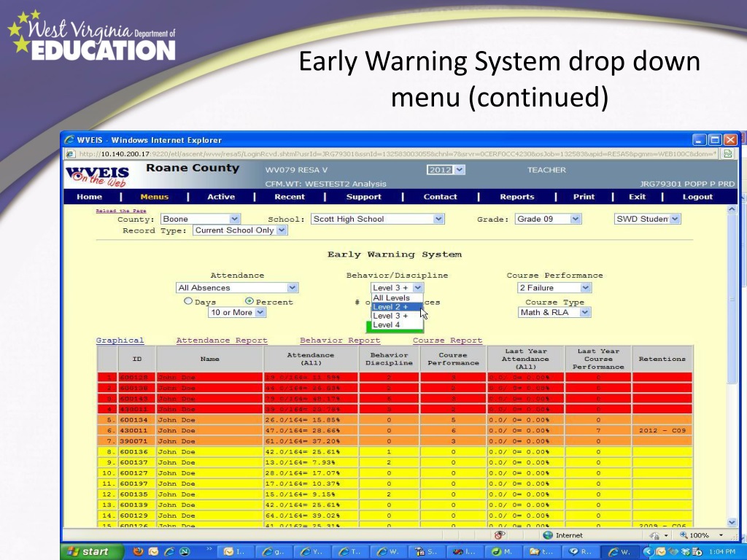The image size is (747, 560).
Task: Open the Attendance Report link
Action: click(x=222, y=341)
